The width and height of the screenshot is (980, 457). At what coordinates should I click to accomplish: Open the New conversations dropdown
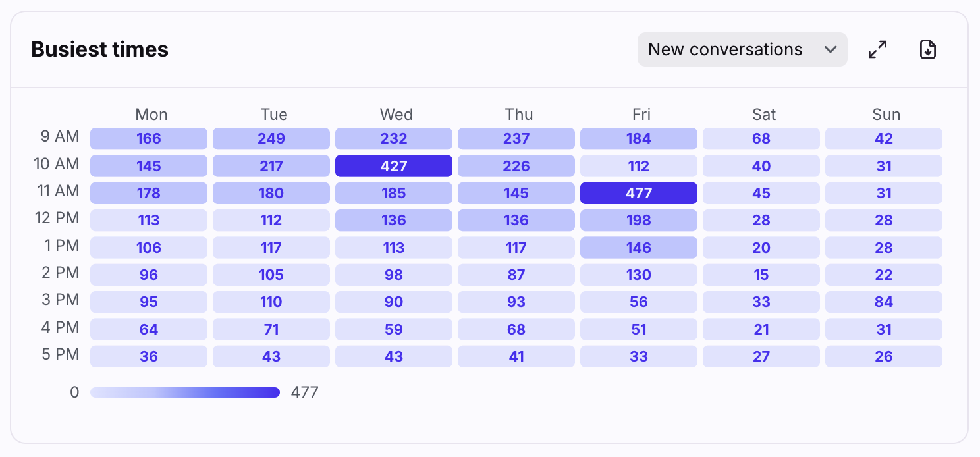(x=742, y=49)
